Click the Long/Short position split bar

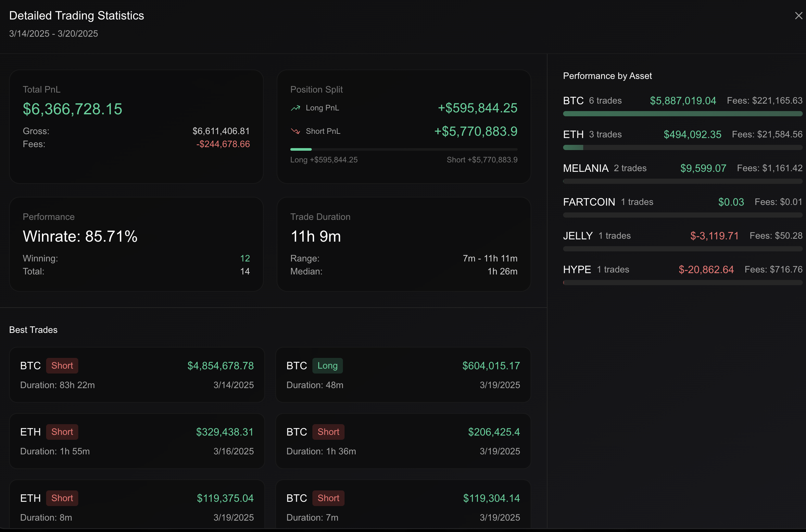coord(404,149)
